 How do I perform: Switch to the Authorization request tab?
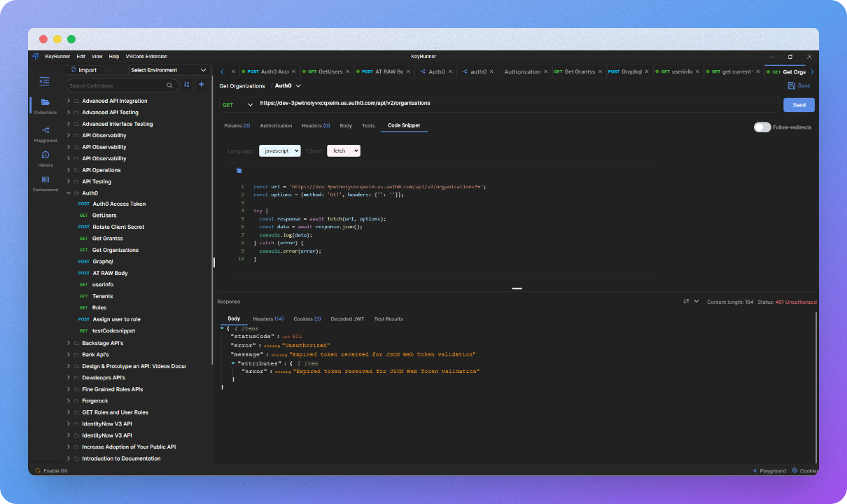[276, 125]
